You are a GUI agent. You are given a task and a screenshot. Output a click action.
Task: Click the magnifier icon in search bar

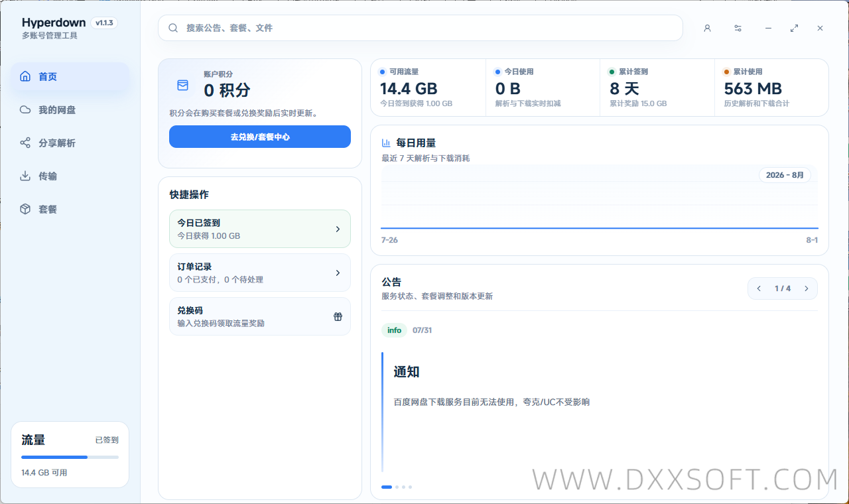click(173, 28)
